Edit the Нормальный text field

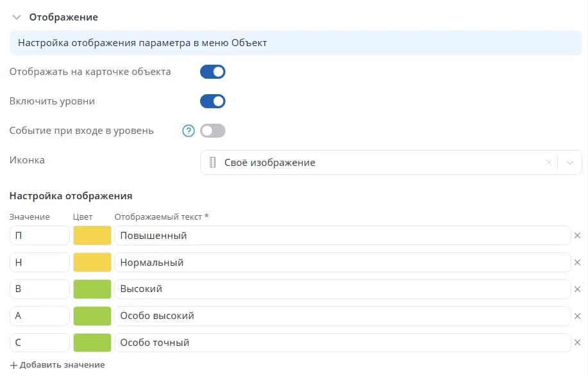(x=343, y=262)
